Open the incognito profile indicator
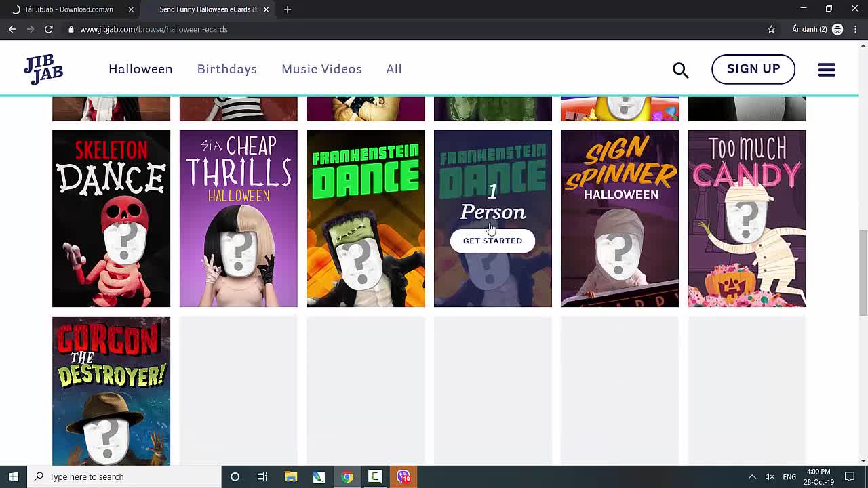Screen dimensions: 868x488 tap(817, 29)
